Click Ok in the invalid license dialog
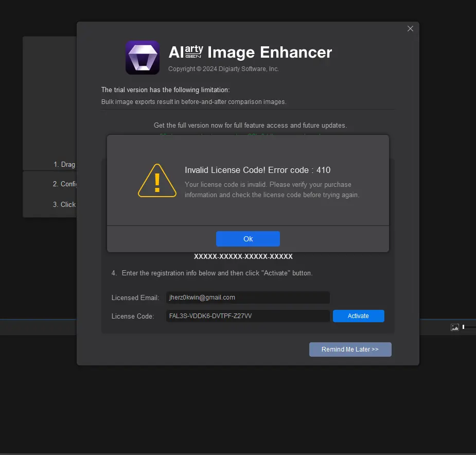Image resolution: width=476 pixels, height=455 pixels. point(248,239)
